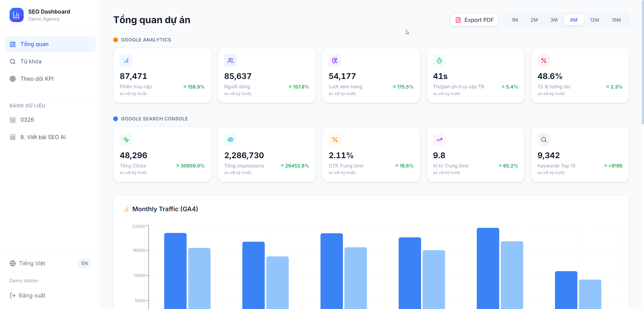Click the search icon on Keywords Top 10 card
Screen dimensions: 644x309
pyautogui.click(x=543, y=139)
